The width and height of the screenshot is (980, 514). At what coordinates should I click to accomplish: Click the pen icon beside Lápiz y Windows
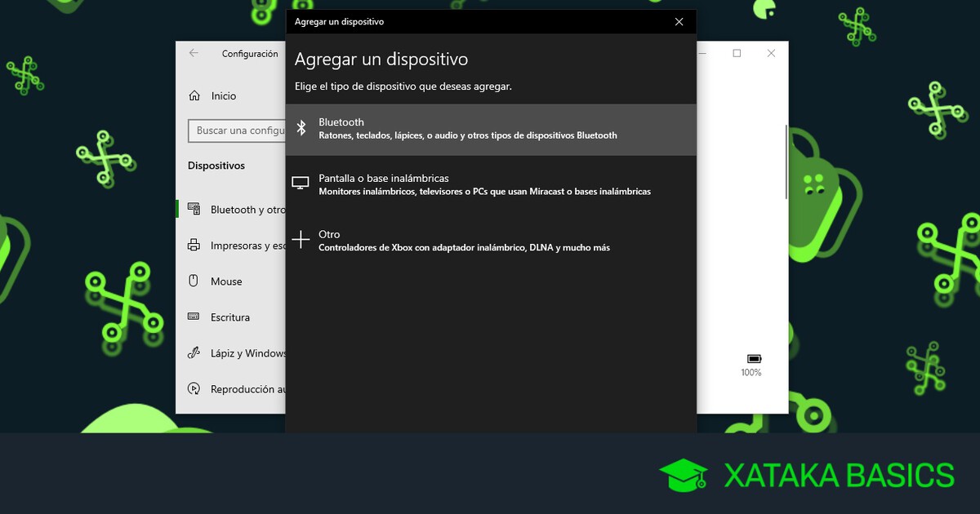(194, 353)
